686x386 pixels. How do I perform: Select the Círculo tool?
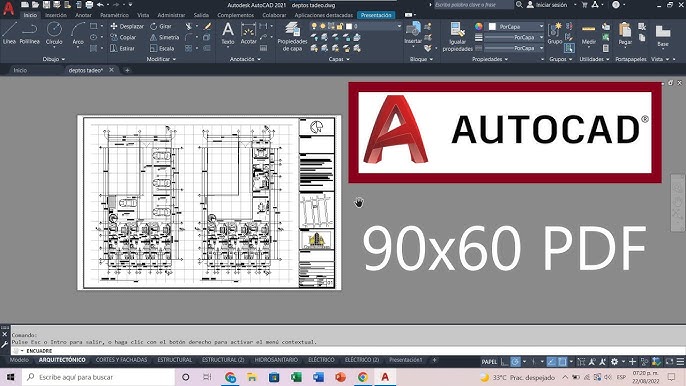[54, 33]
